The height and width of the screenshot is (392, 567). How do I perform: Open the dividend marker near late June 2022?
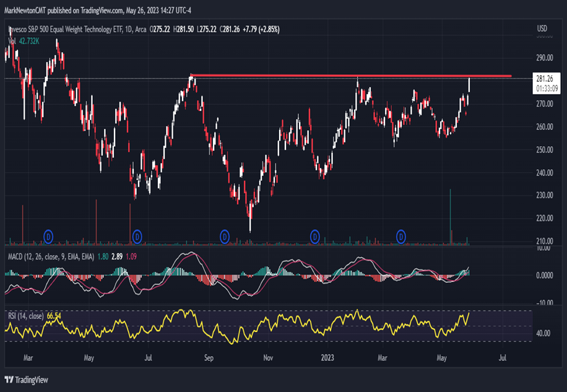tap(137, 237)
